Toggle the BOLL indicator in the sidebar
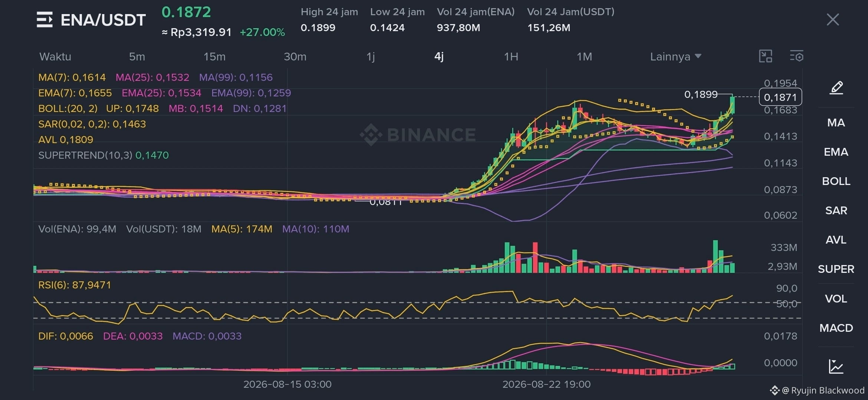This screenshot has width=868, height=400. click(x=836, y=181)
